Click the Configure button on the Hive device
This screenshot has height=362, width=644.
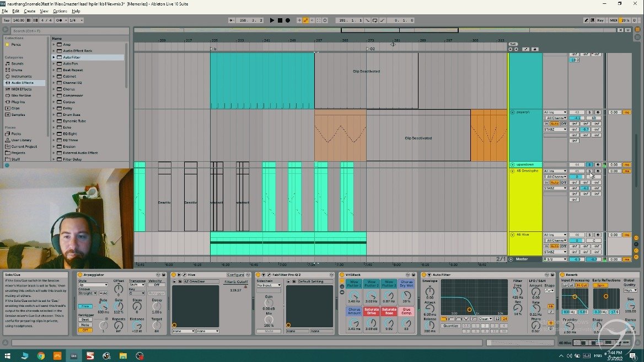click(x=236, y=275)
